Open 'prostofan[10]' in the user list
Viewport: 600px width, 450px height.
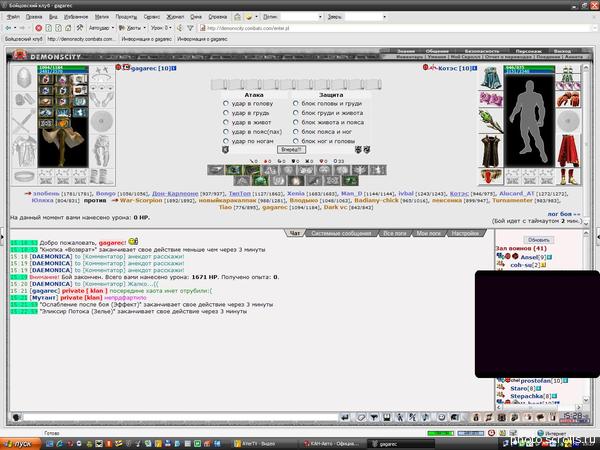541,381
